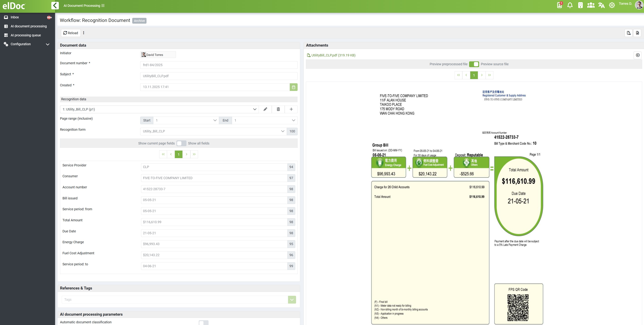Screen dimensions: 644x325
Task: Delete the recognition entry using the trash icon
Action: [278, 109]
